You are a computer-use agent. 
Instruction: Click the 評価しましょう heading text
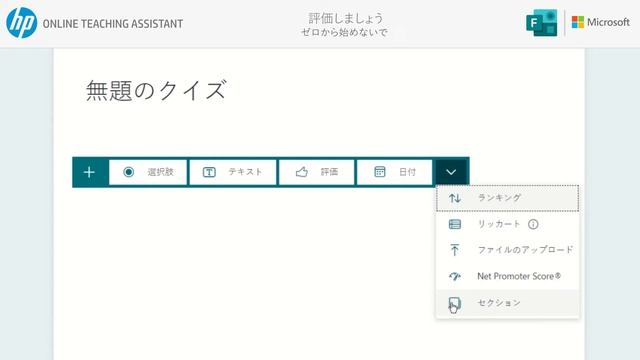pos(345,18)
